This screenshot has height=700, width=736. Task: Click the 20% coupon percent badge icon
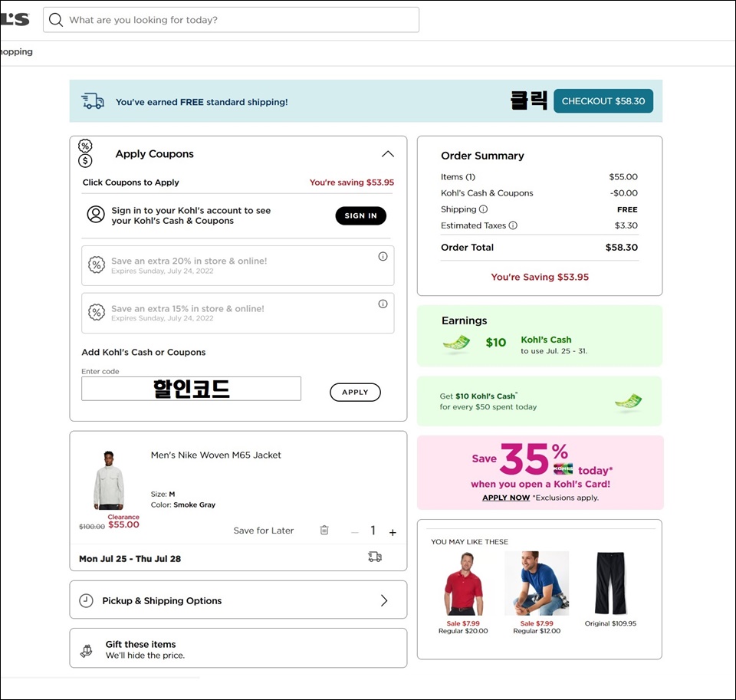coord(97,265)
